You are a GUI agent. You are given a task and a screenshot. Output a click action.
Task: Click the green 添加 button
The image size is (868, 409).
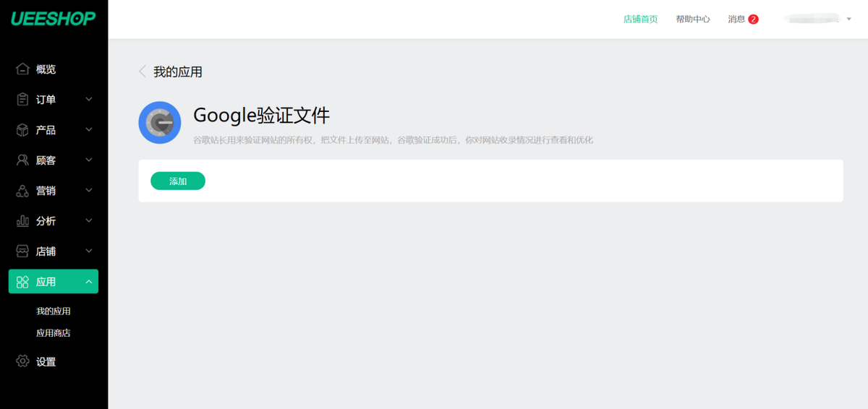pos(178,181)
